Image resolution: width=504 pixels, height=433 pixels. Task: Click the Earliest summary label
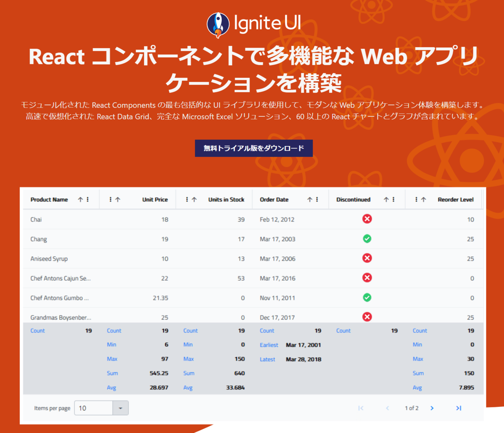point(269,345)
